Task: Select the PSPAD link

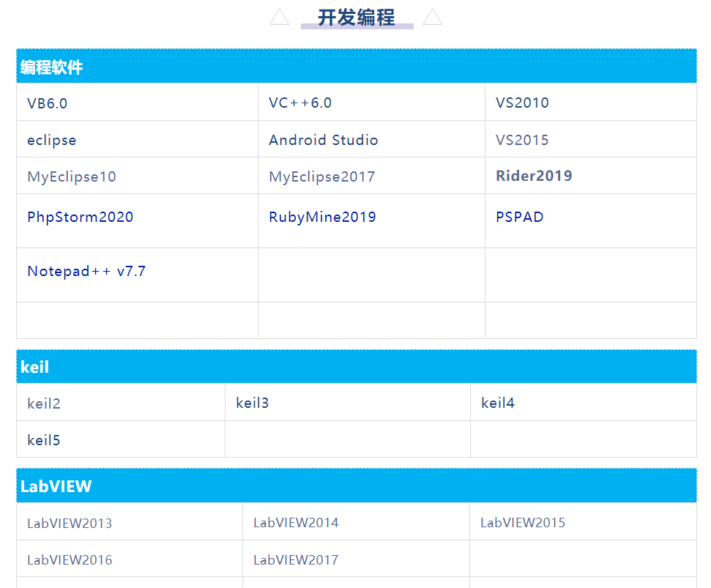Action: (x=520, y=217)
